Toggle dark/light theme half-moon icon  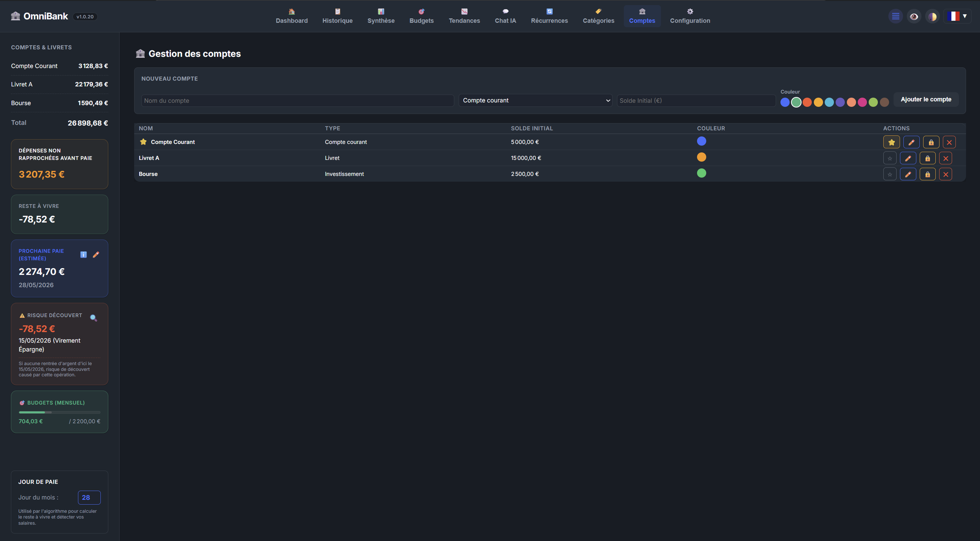(x=932, y=16)
